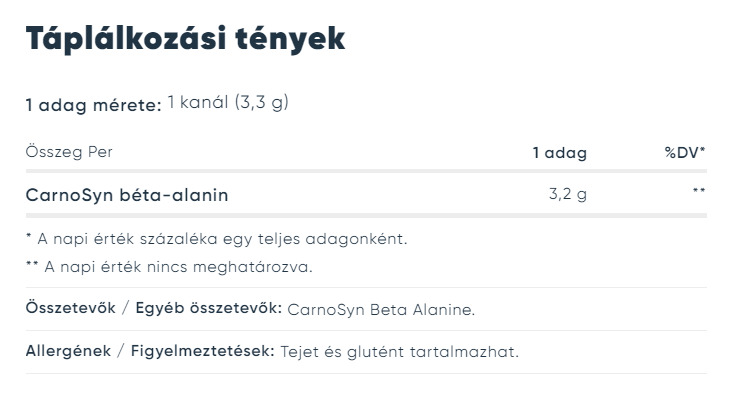Click the Táplálkozási tények heading
The height and width of the screenshot is (399, 736).
pyautogui.click(x=185, y=39)
